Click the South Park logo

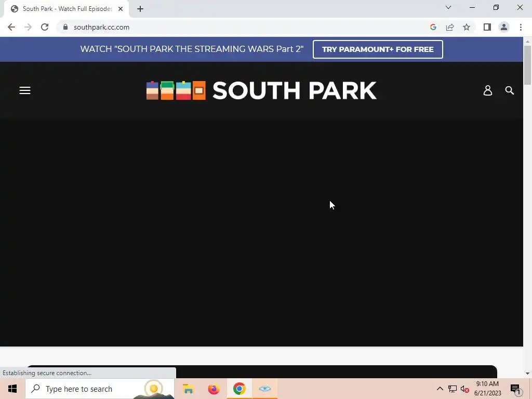click(261, 90)
